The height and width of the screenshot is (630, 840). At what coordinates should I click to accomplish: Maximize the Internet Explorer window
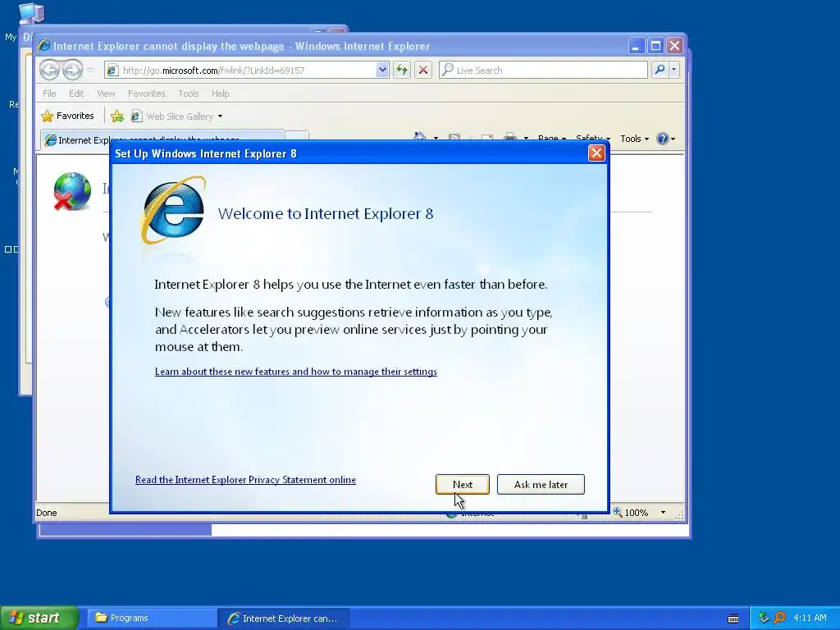click(x=655, y=46)
